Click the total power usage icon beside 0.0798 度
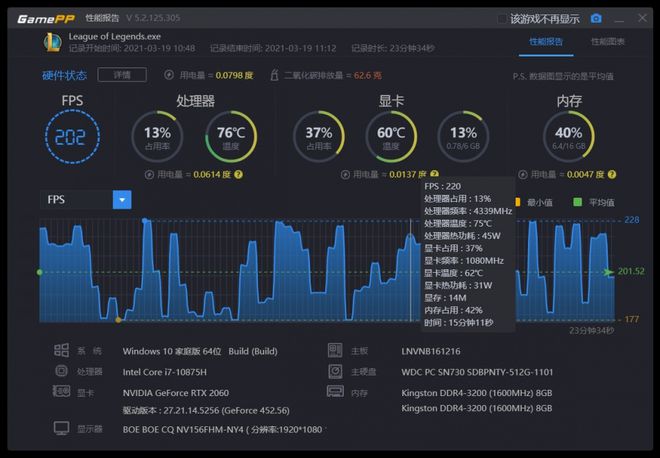The image size is (660, 458). tap(169, 75)
